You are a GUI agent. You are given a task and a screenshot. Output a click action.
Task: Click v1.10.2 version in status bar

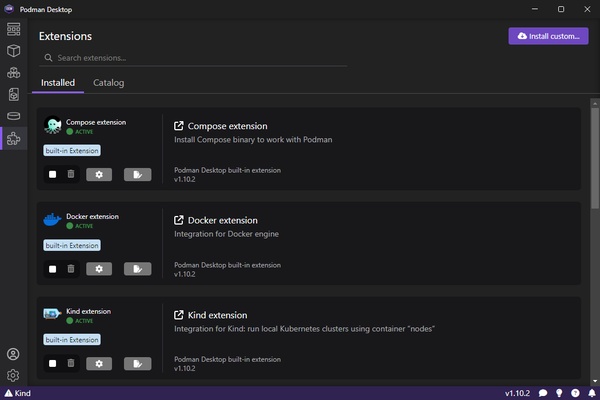tap(517, 393)
